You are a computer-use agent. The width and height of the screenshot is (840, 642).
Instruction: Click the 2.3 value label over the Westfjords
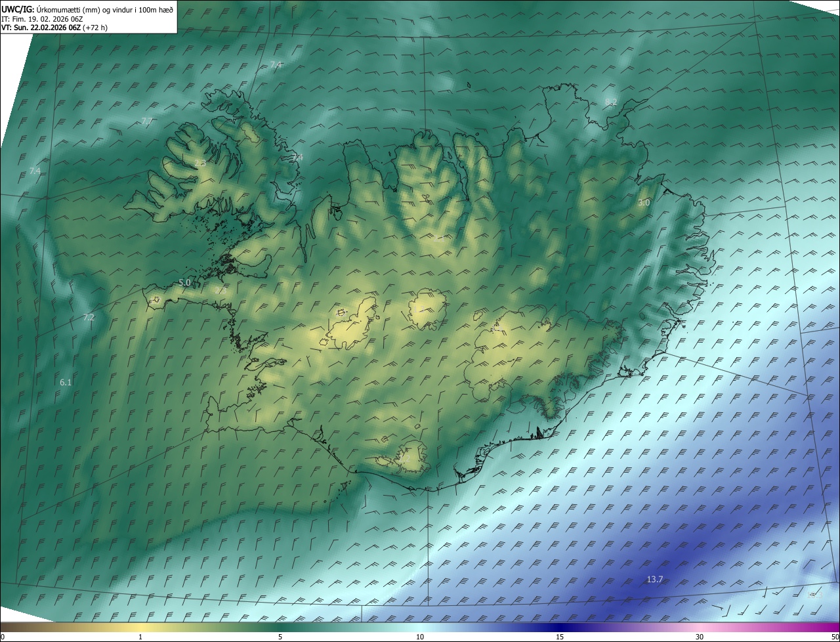[200, 163]
